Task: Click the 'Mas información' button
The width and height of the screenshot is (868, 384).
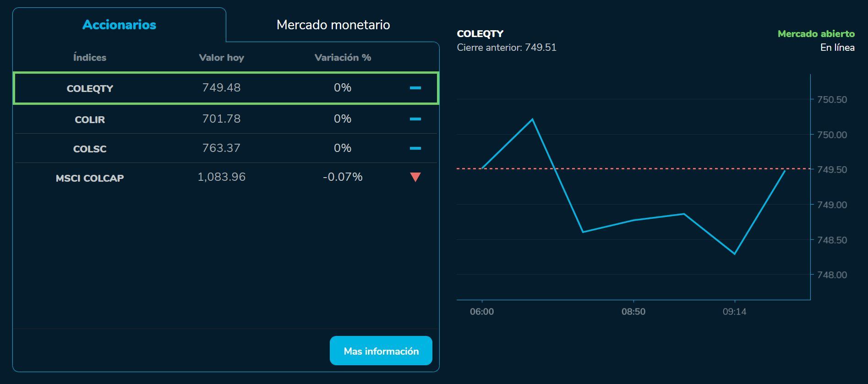Action: 381,351
